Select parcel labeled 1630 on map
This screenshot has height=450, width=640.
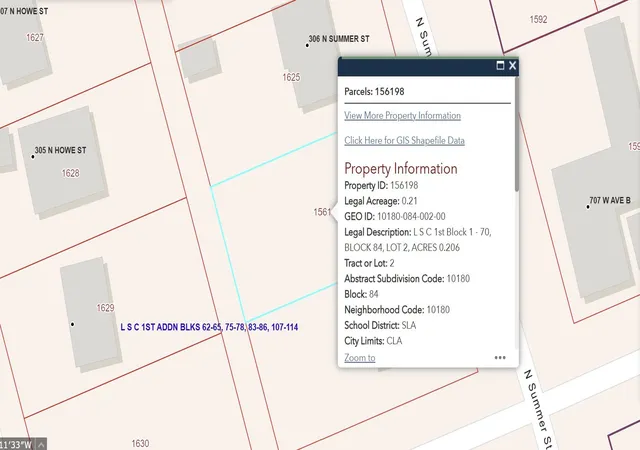point(140,443)
